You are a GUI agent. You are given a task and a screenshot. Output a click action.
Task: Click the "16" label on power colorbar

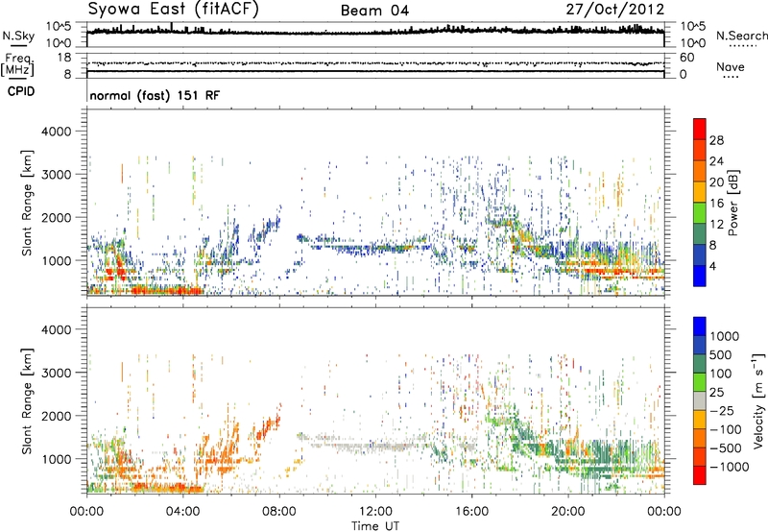716,204
